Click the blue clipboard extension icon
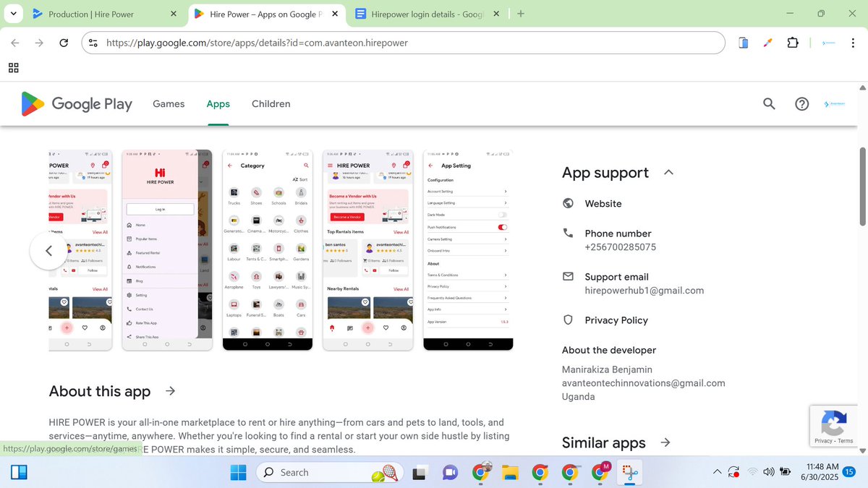Image resolution: width=868 pixels, height=488 pixels. coord(744,43)
